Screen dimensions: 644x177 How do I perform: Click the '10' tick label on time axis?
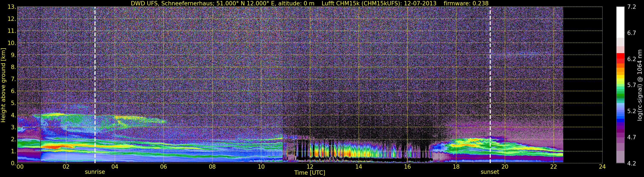(261, 167)
